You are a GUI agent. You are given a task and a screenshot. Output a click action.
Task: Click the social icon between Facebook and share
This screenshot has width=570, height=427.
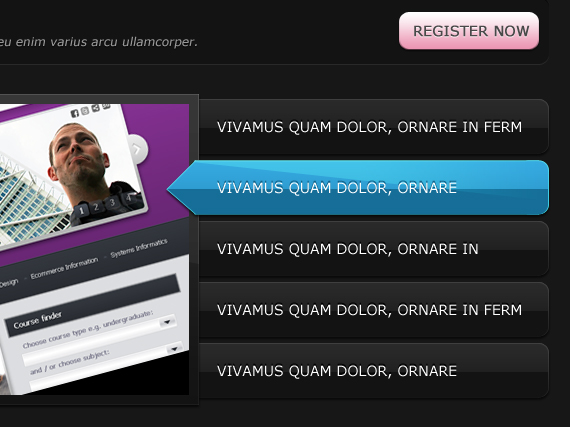point(85,111)
